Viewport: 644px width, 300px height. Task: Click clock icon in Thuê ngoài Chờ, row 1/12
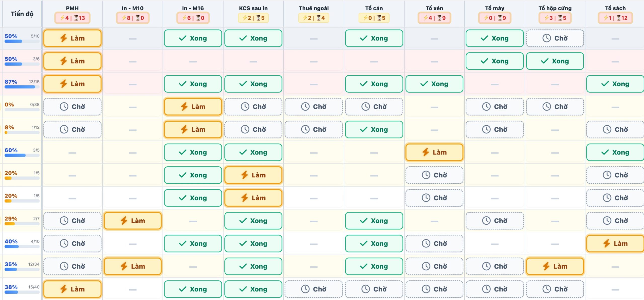point(305,129)
